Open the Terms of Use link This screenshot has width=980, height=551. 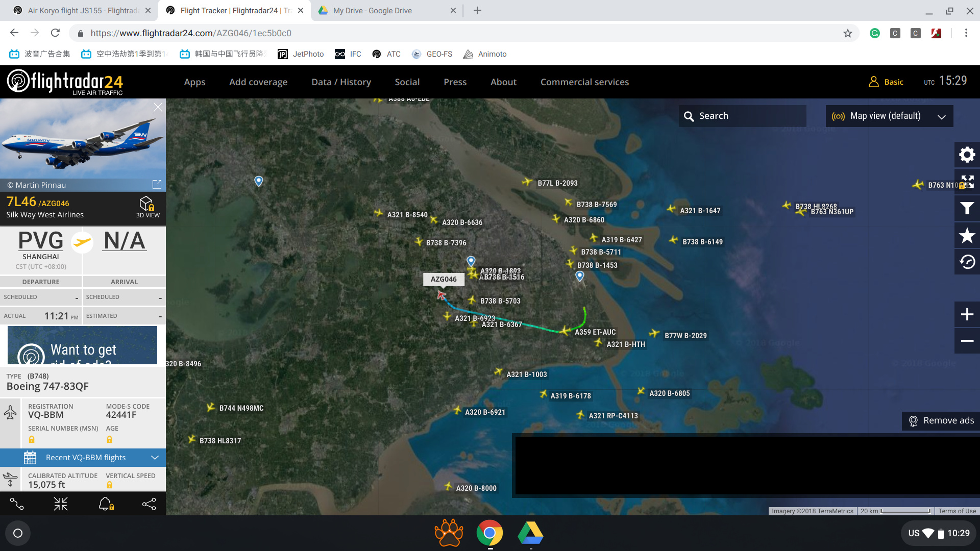point(957,511)
